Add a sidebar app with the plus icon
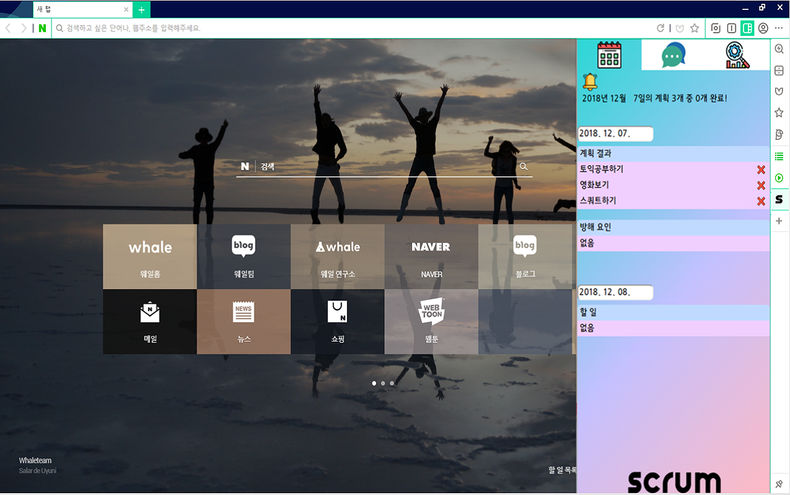The image size is (790, 495). pyautogui.click(x=779, y=221)
